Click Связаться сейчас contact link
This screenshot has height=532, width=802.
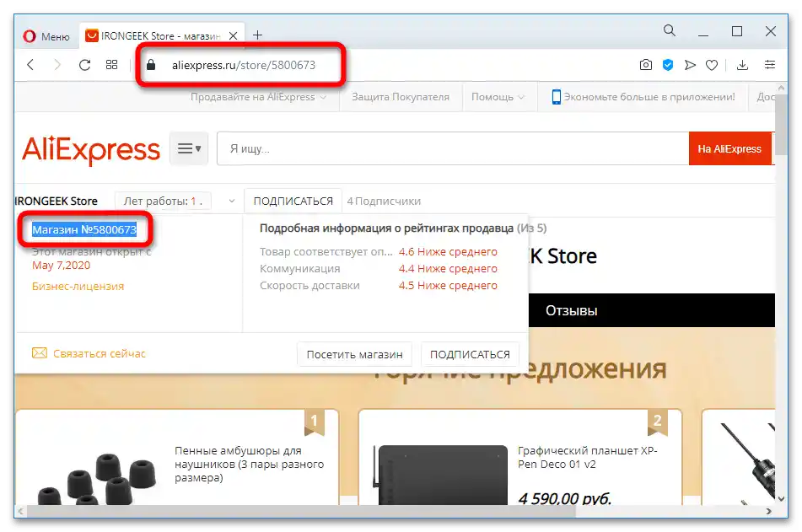pos(100,353)
